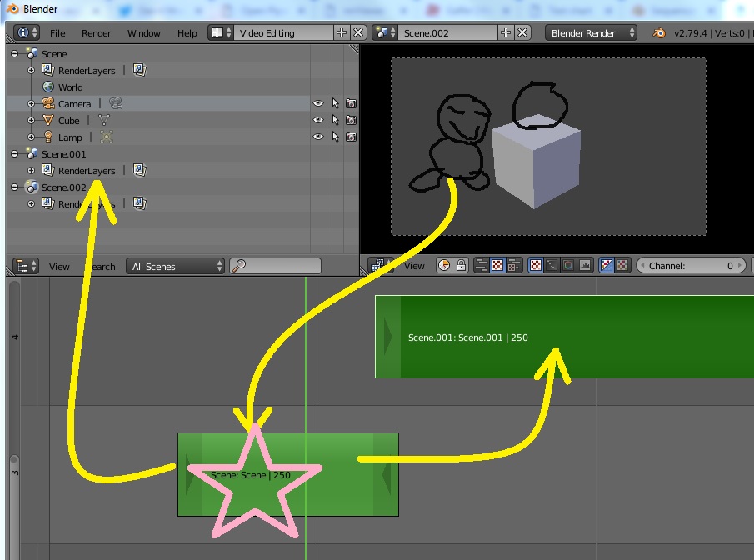Add a new screen layout

[342, 32]
